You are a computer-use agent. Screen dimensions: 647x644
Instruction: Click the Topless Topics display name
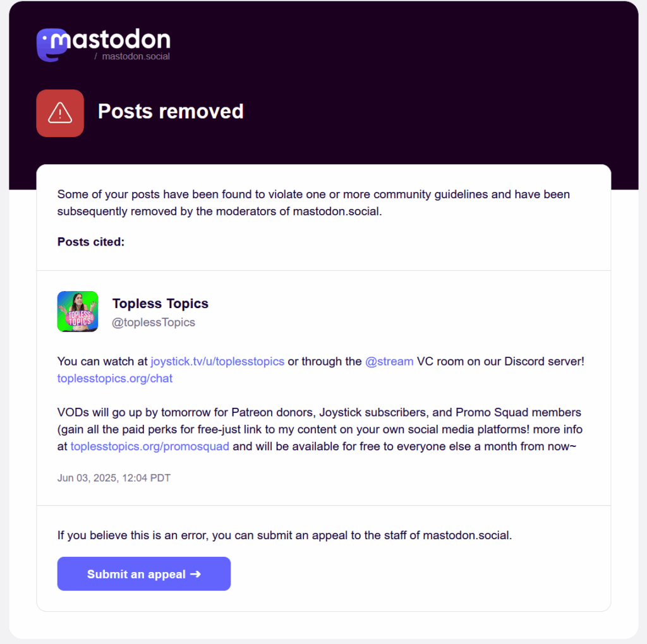click(x=160, y=304)
